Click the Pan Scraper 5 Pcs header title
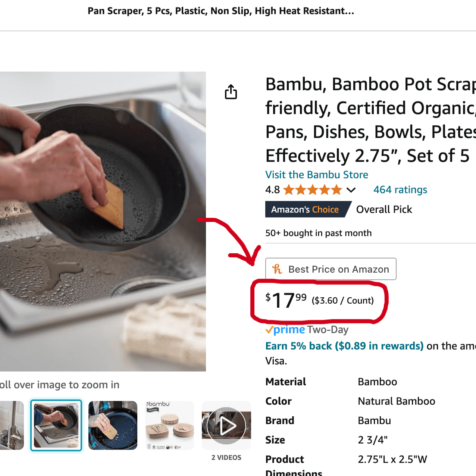The width and height of the screenshot is (476, 476). click(221, 11)
